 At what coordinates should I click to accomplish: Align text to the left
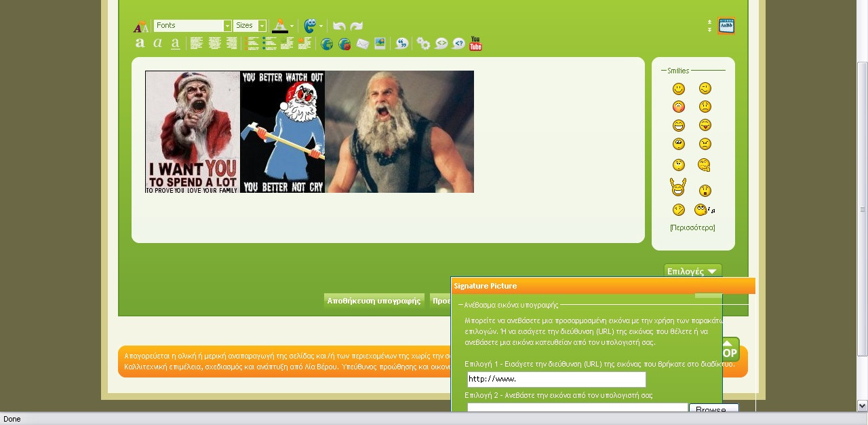(x=197, y=43)
